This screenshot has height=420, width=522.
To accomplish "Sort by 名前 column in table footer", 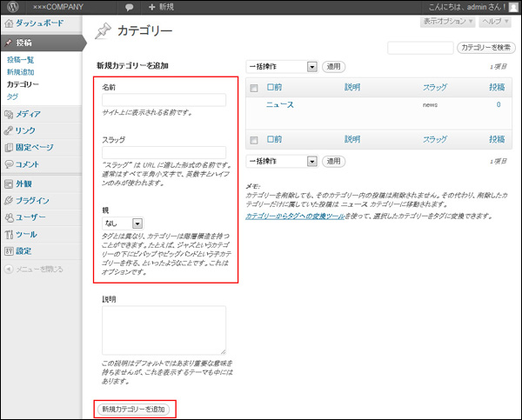I will pyautogui.click(x=274, y=139).
